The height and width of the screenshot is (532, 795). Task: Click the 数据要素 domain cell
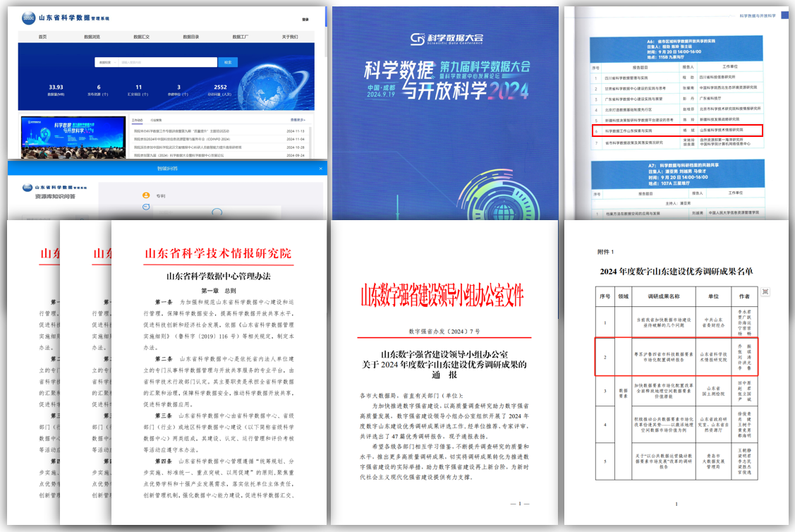pyautogui.click(x=623, y=394)
